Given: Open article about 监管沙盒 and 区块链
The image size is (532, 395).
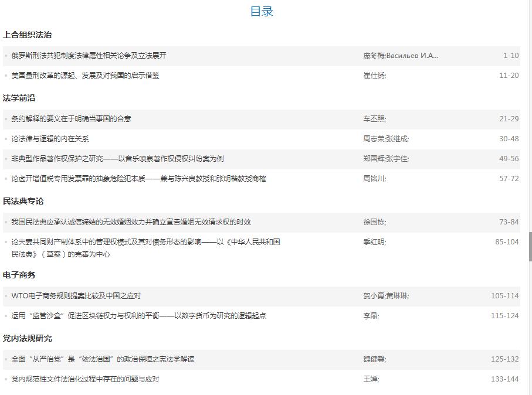Looking at the screenshot, I should tap(138, 316).
